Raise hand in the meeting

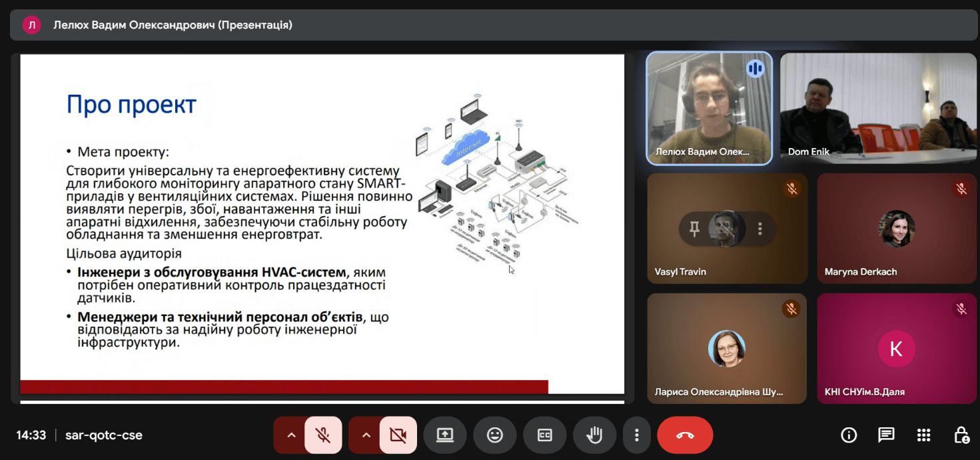pos(594,435)
